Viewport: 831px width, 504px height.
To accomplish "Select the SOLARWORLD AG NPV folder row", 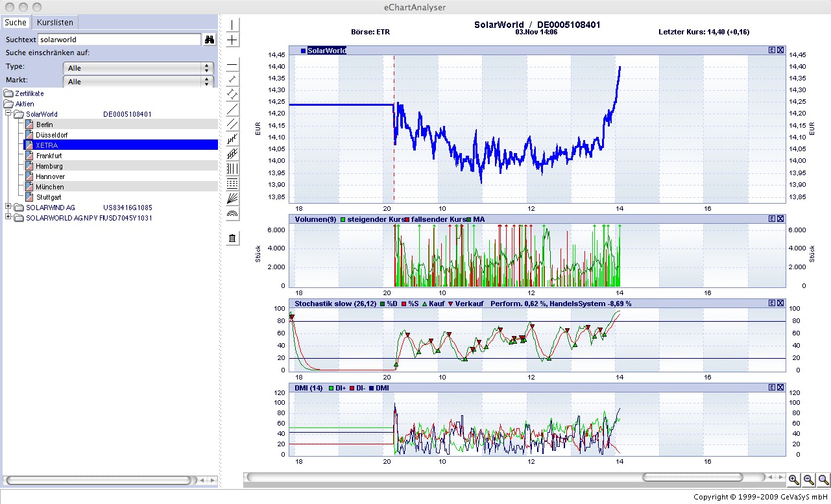I will 83,217.
